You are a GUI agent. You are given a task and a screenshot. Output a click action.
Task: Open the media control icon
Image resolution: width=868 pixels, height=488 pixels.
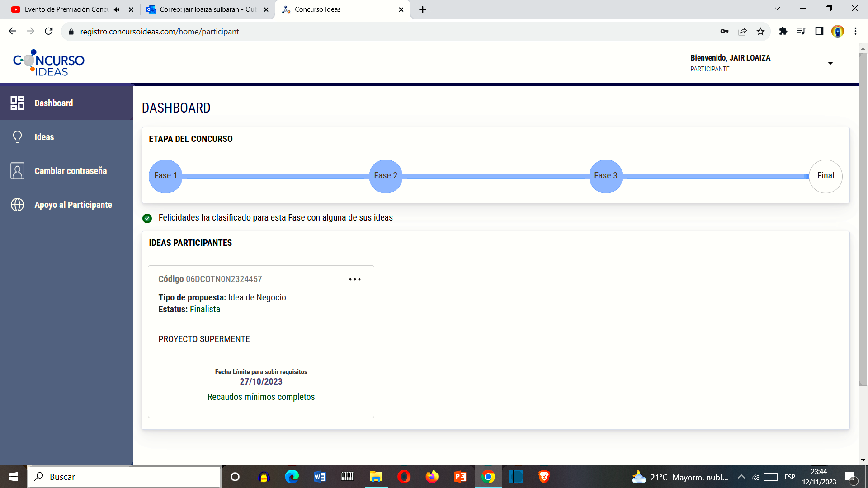[x=801, y=31]
